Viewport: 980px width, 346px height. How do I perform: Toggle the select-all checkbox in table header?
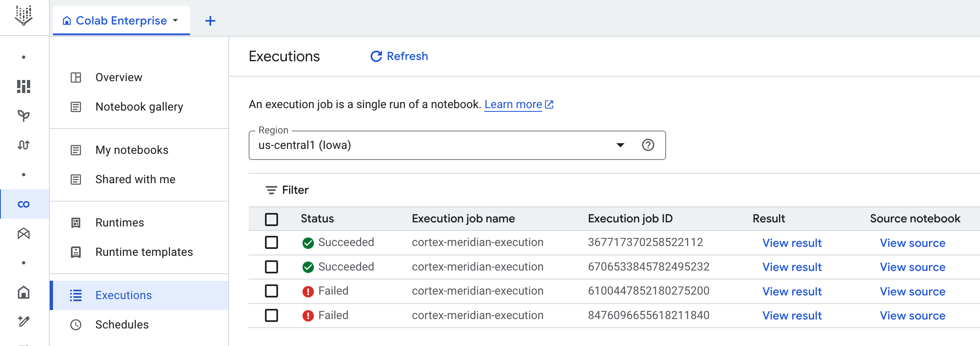271,219
